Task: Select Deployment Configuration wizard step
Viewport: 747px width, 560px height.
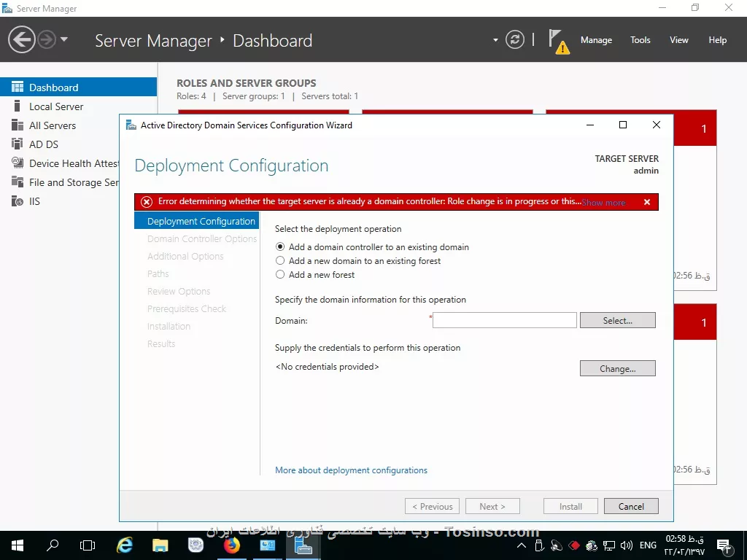Action: pyautogui.click(x=197, y=221)
